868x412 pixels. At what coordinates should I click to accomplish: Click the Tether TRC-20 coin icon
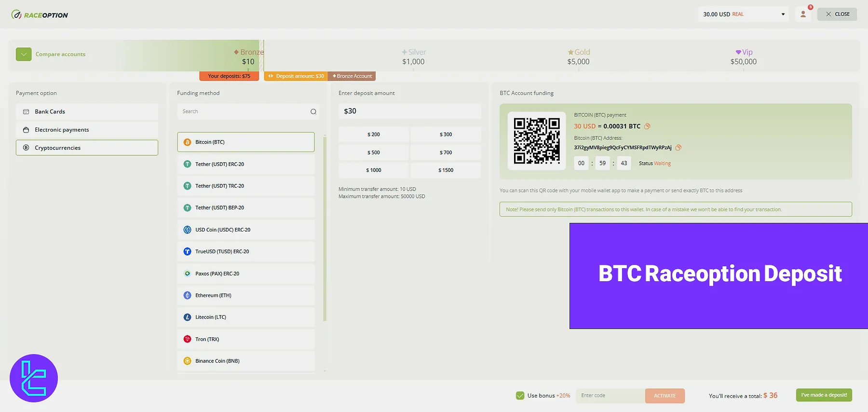188,186
